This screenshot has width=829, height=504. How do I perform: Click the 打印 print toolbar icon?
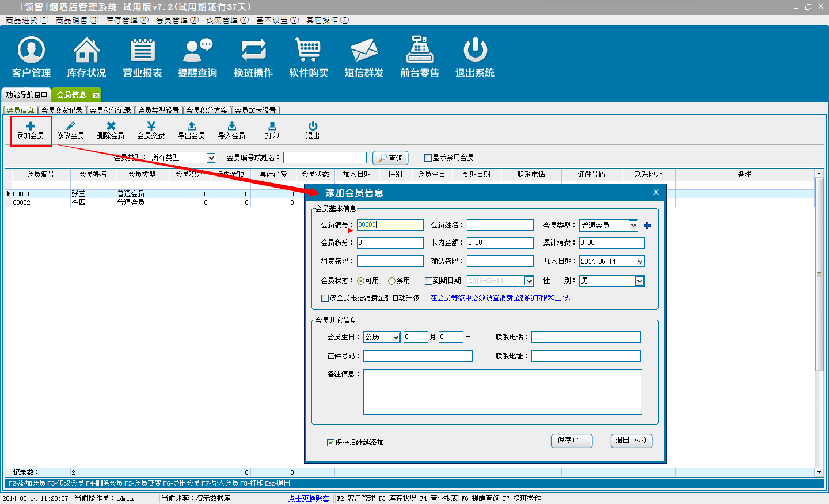[272, 127]
